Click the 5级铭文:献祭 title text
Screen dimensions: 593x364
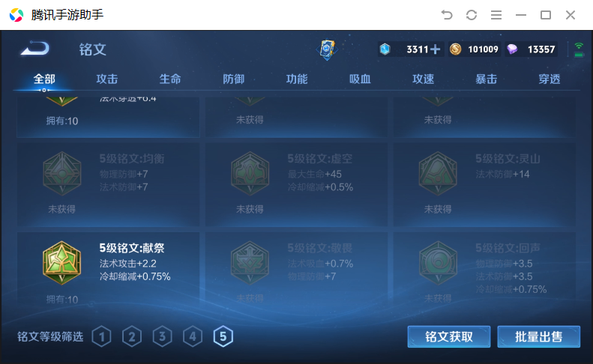point(132,248)
